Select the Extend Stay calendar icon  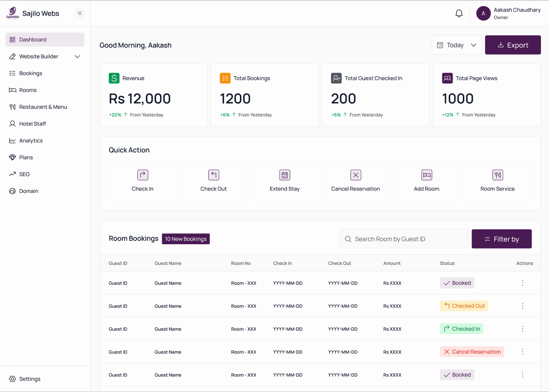click(285, 175)
